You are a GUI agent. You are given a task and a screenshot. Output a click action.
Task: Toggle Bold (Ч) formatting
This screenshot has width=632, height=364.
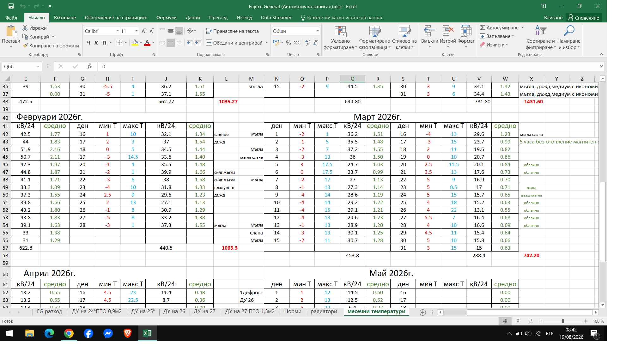point(88,43)
